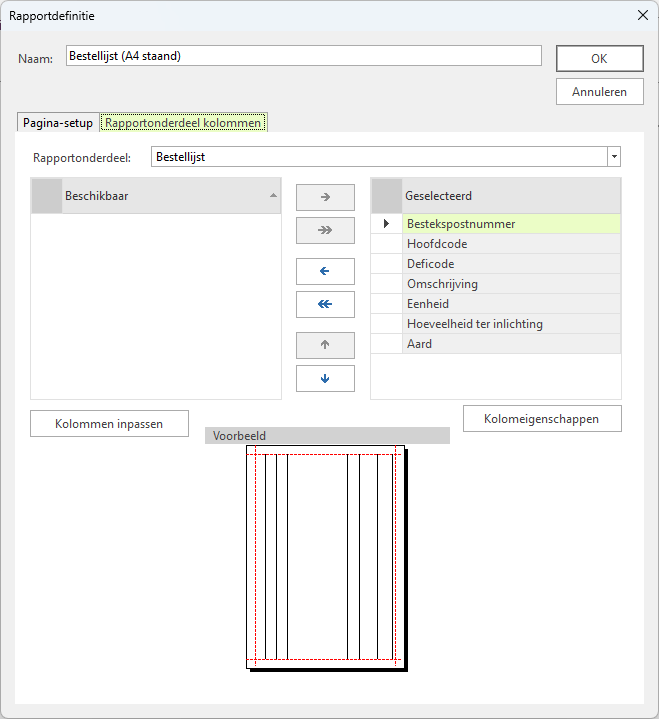Viewport: 659px width, 719px height.
Task: Click the Kolommen inpassen button
Action: point(110,424)
